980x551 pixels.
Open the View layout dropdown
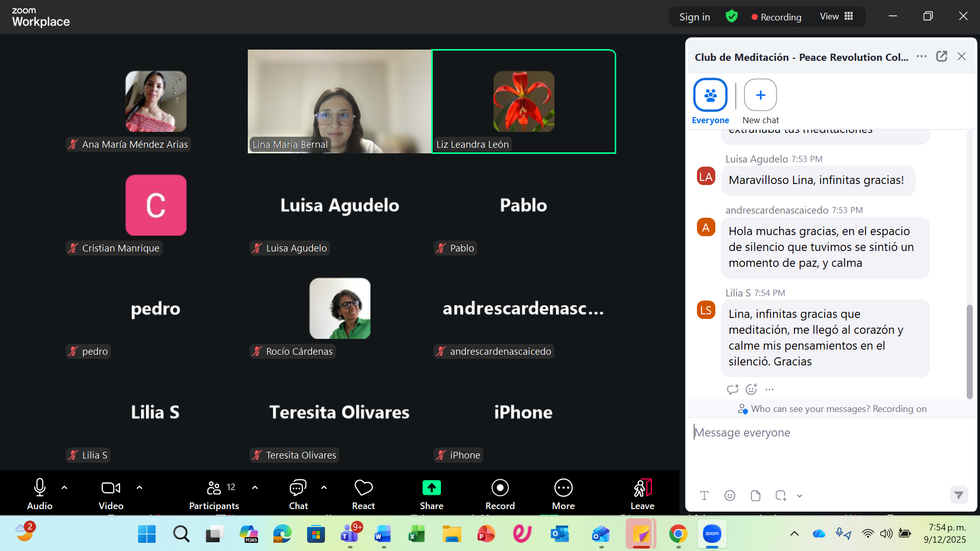(836, 17)
